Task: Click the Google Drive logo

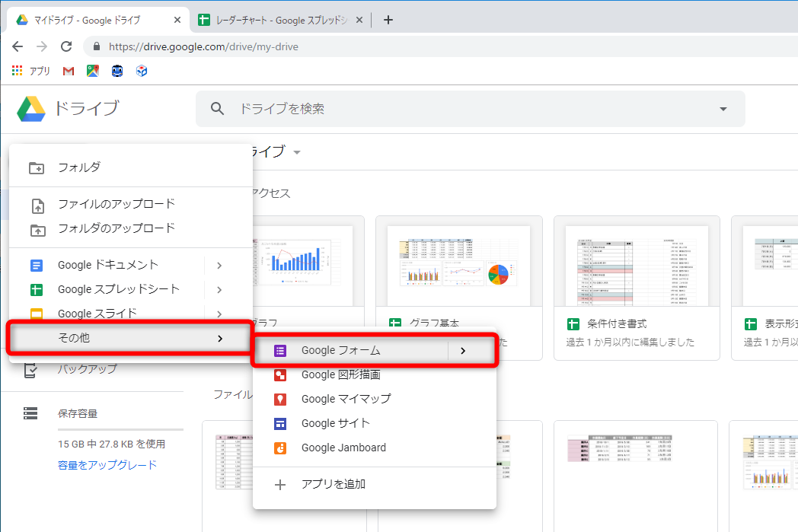Action: [x=32, y=108]
